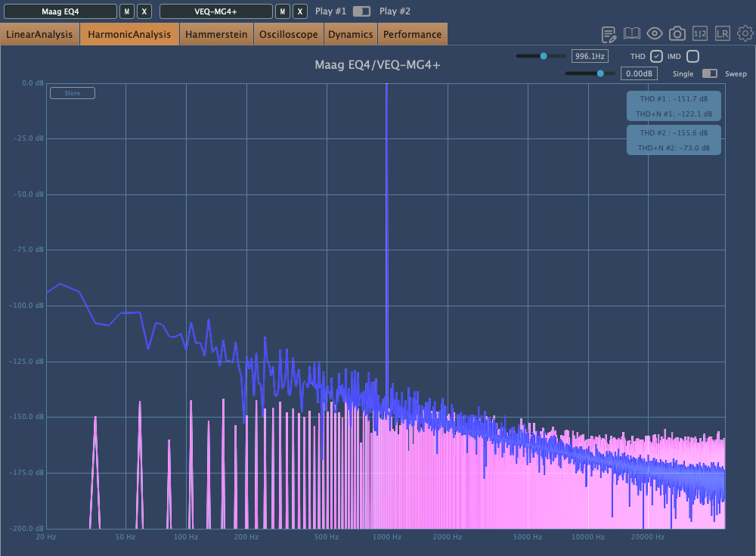Viewport: 756px width, 556px height.
Task: Click the Store button
Action: (x=72, y=93)
